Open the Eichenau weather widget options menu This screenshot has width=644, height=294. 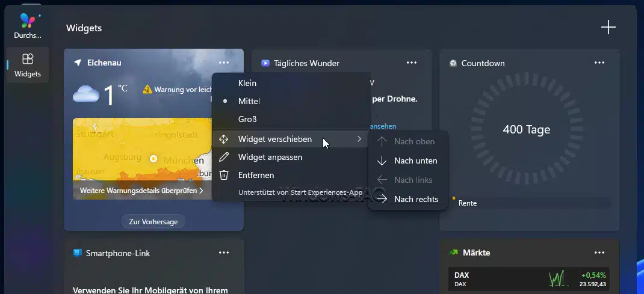[224, 63]
